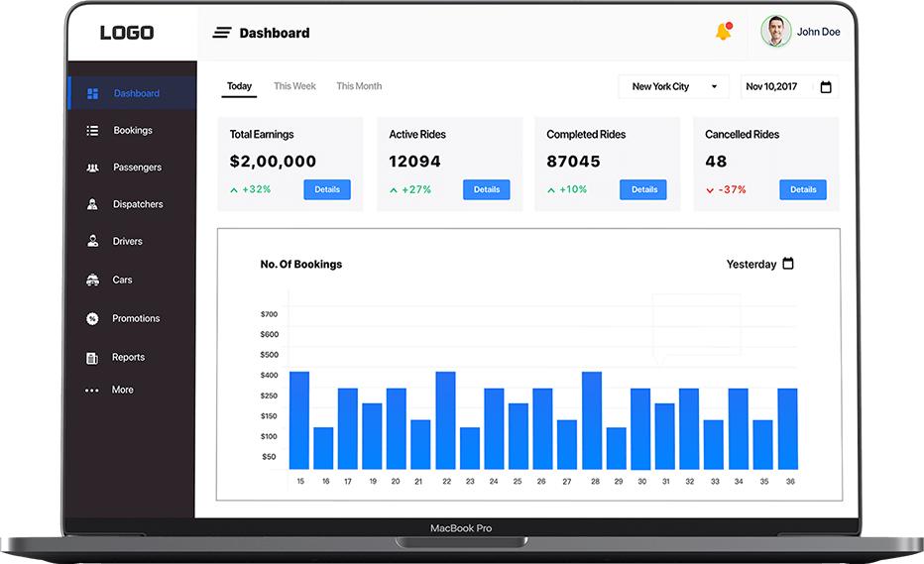This screenshot has width=924, height=564.
Task: Click the Reports icon in sidebar
Action: coord(92,357)
